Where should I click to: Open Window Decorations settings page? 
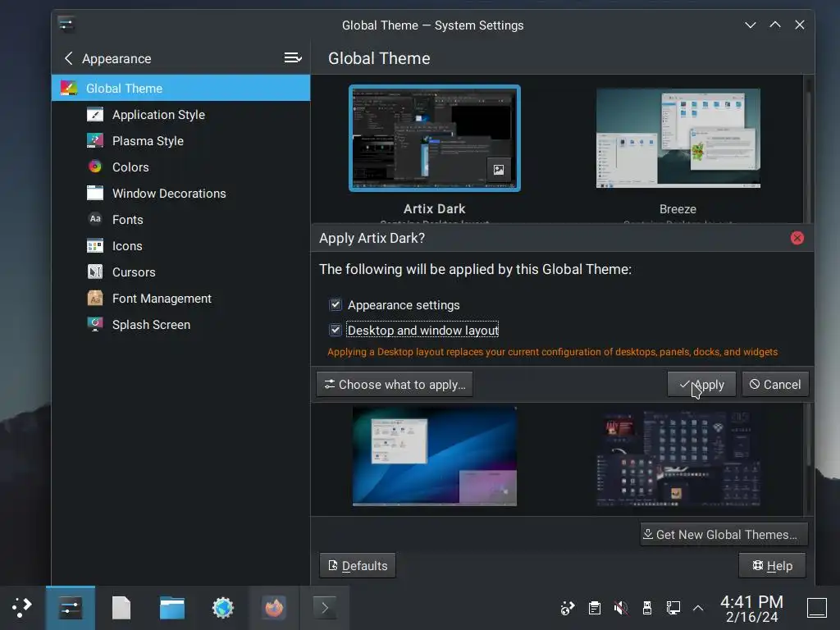[181, 193]
